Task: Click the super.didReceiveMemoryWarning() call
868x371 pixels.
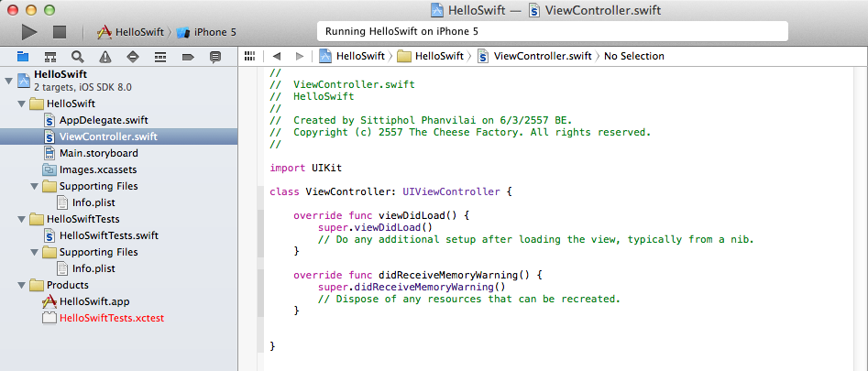Action: 412,287
